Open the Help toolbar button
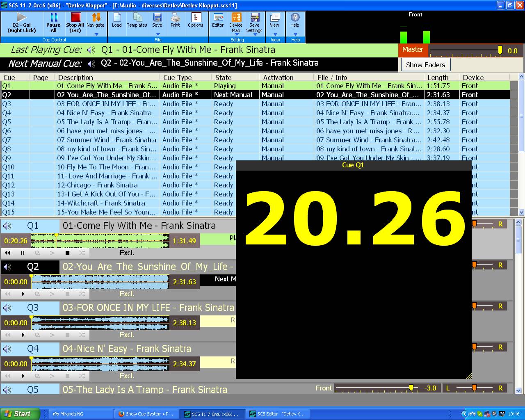 (x=295, y=20)
